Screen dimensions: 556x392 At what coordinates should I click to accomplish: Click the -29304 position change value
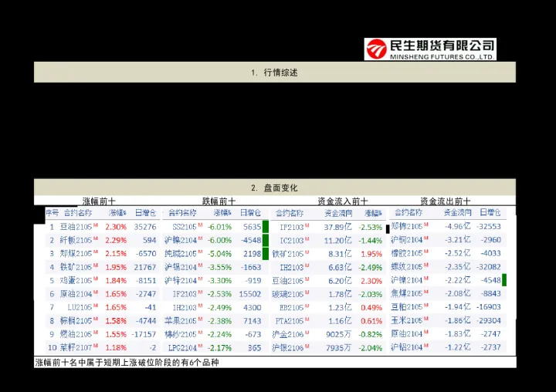489,320
